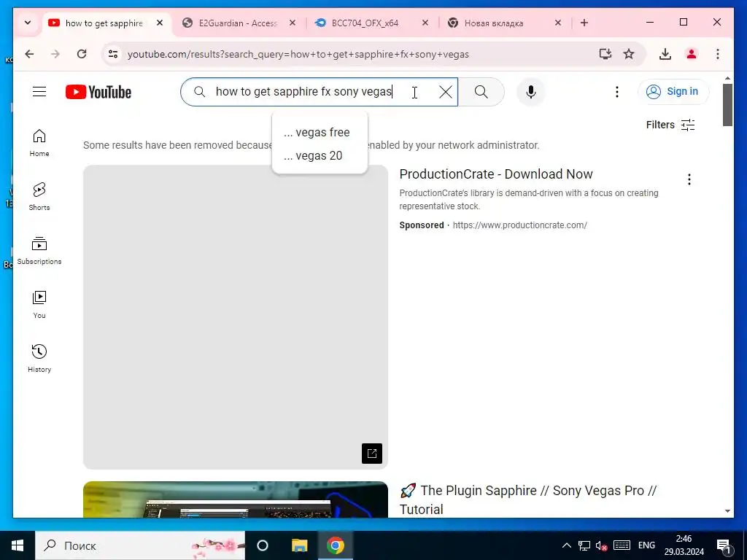Open The Plugin Sapphire video thumbnail
The image size is (747, 560).
click(236, 499)
